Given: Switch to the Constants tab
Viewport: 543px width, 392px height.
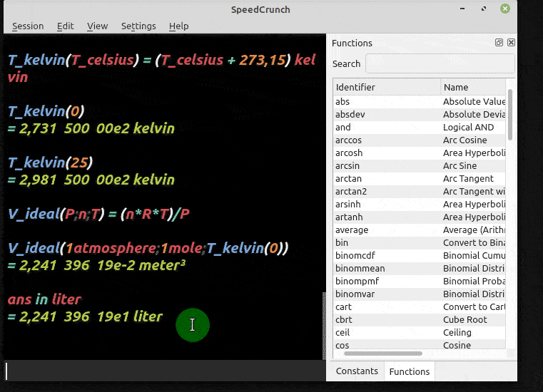Looking at the screenshot, I should click(x=357, y=371).
